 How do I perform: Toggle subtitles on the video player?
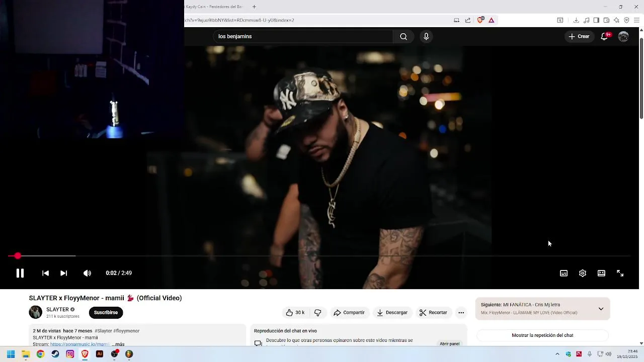pyautogui.click(x=563, y=273)
